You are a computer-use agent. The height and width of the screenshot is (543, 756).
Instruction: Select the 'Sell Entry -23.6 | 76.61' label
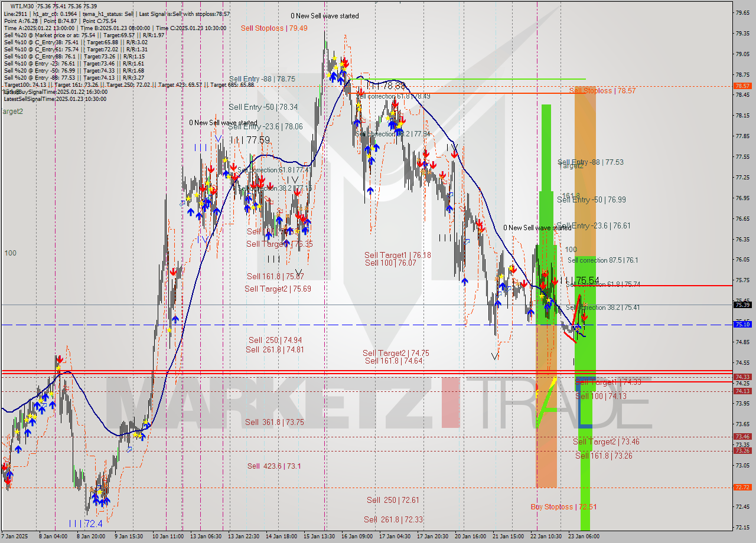click(x=594, y=225)
